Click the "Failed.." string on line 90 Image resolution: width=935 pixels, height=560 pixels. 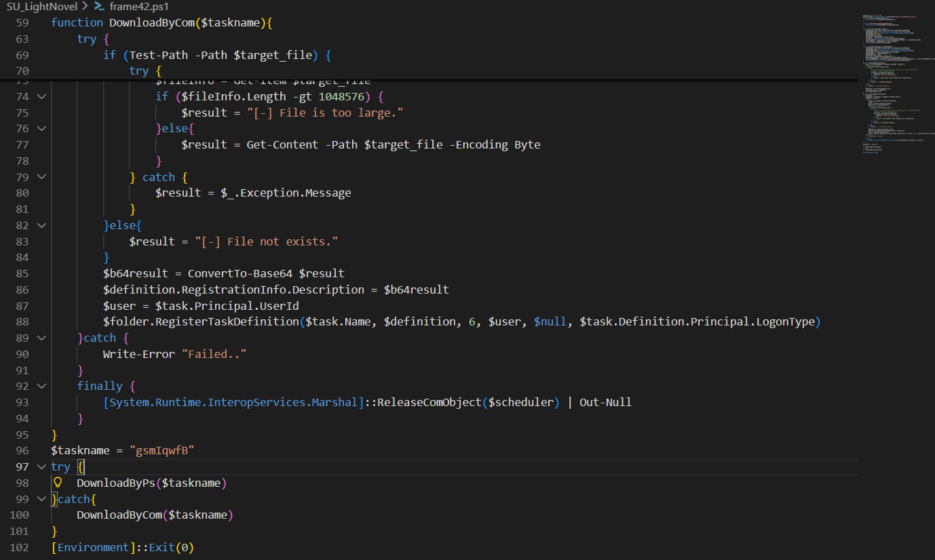click(x=214, y=354)
